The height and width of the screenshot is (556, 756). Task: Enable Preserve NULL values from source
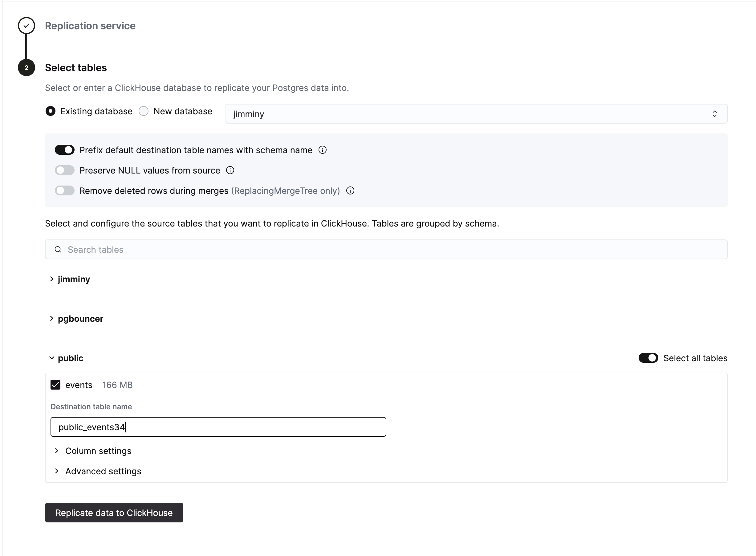(x=64, y=170)
